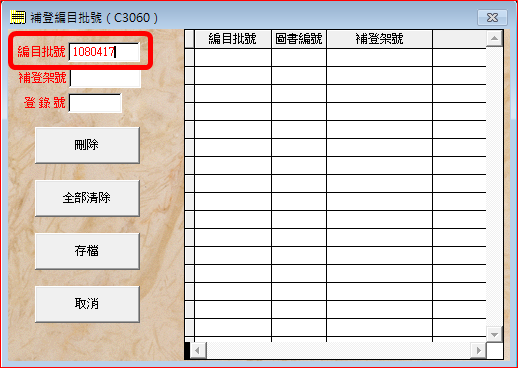The height and width of the screenshot is (368, 518).
Task: Cancel with the 取消 button
Action: 87,304
